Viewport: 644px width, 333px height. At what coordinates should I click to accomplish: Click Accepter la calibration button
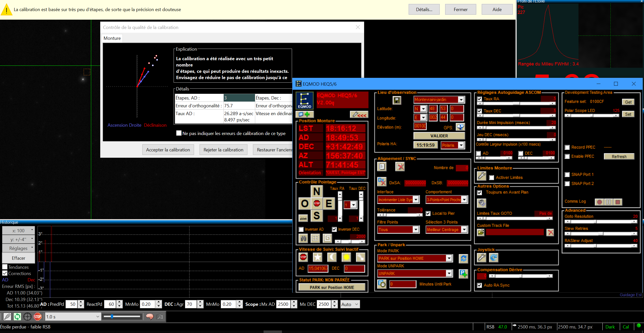click(168, 150)
